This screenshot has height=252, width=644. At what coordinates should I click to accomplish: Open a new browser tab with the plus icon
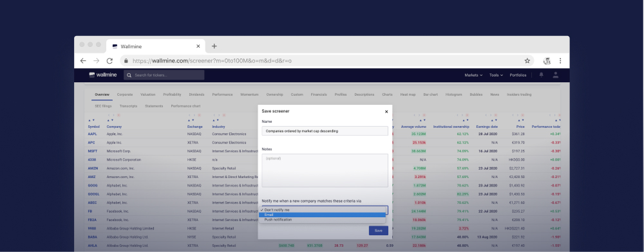pos(214,46)
